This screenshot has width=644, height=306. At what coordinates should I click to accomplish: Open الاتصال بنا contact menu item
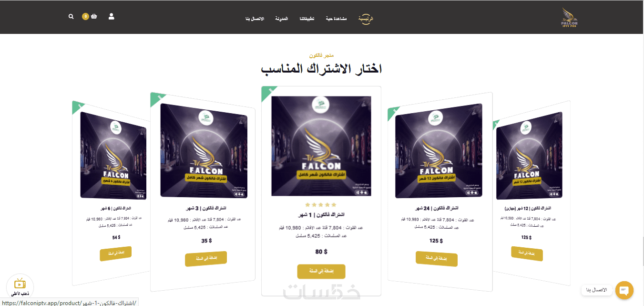tap(255, 19)
